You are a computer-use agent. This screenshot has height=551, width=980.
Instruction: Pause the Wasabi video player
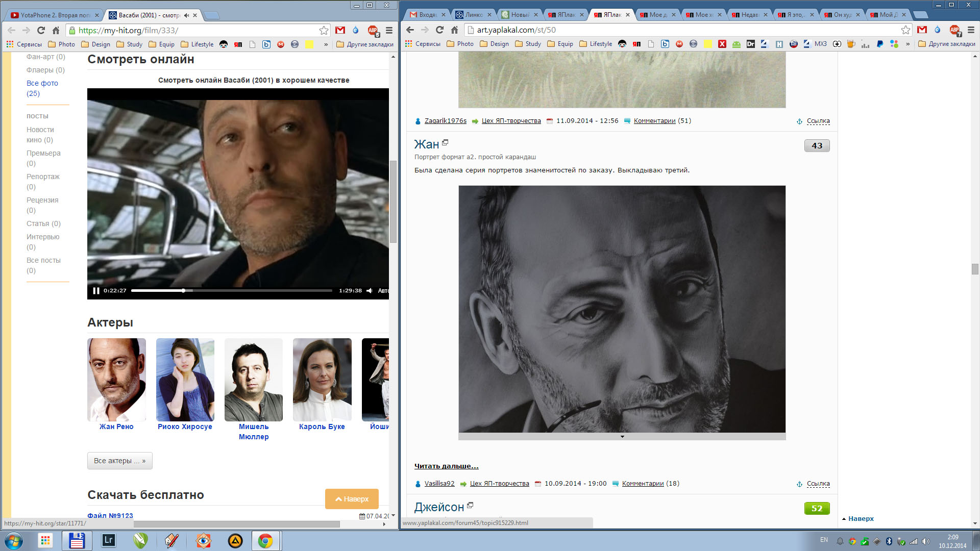(x=96, y=291)
